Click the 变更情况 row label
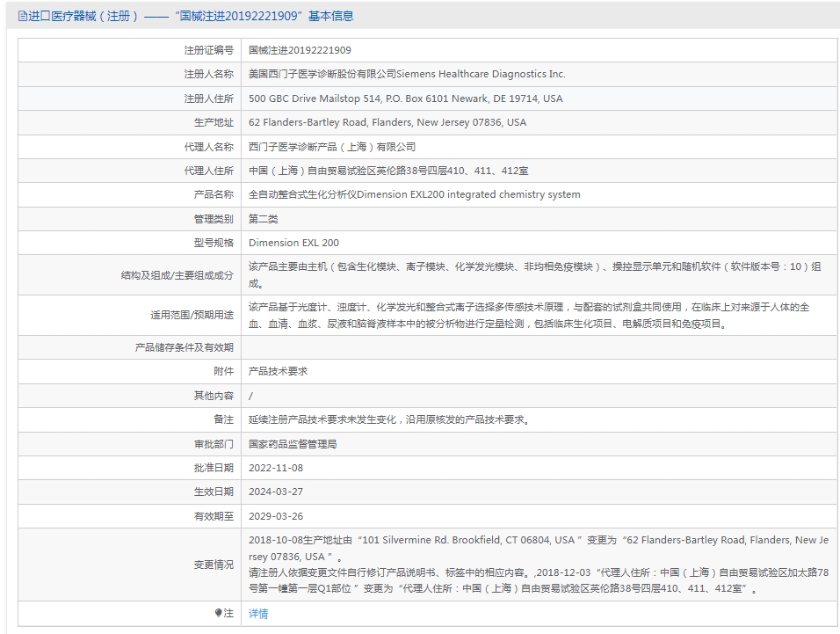 coord(214,565)
